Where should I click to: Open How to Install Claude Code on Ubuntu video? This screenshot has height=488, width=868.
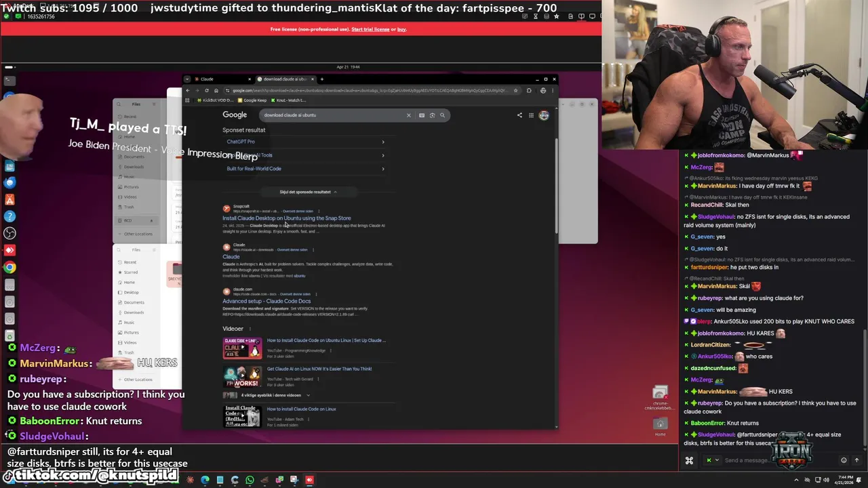click(x=326, y=340)
